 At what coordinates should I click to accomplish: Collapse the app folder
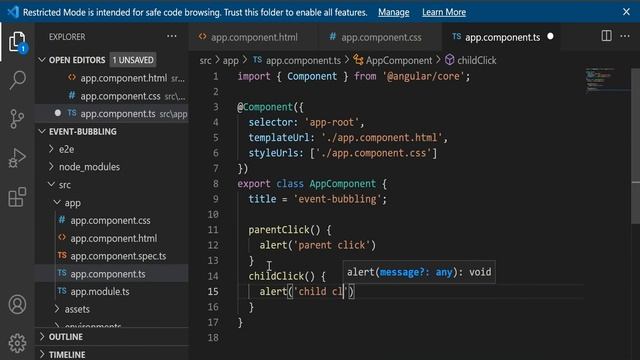(57, 202)
